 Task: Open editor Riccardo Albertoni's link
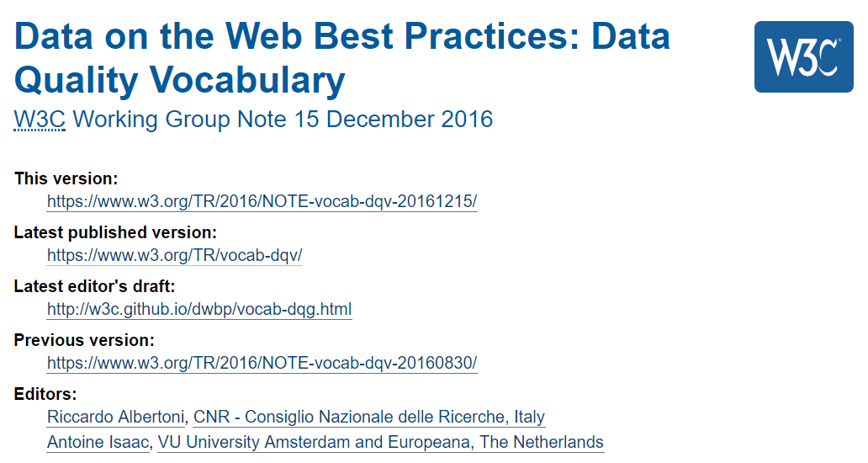(x=117, y=417)
